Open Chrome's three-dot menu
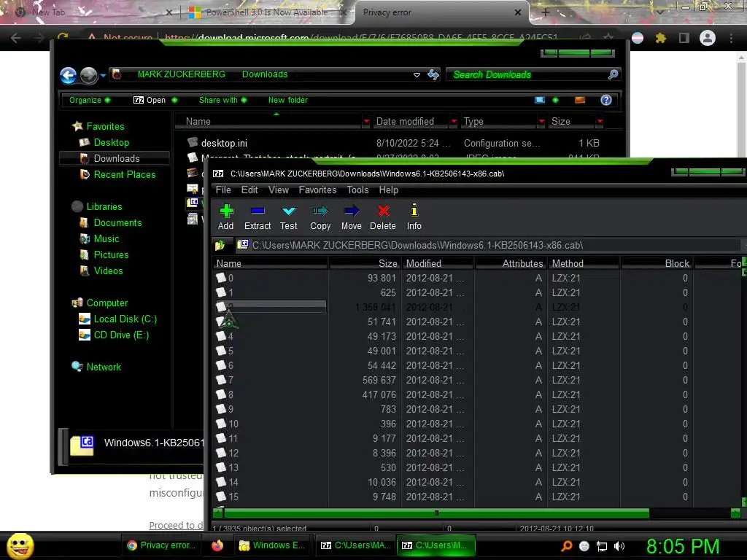Viewport: 747px width, 560px height. click(x=731, y=38)
